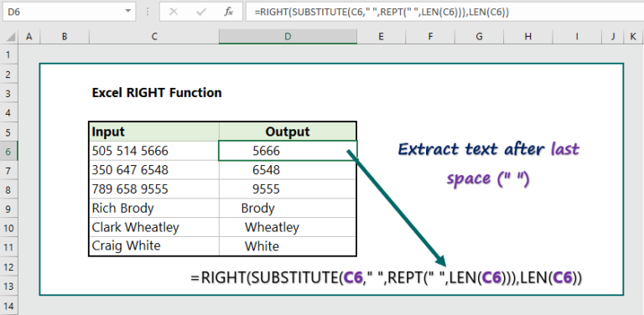Select row 2 header
The height and width of the screenshot is (315, 644).
[9, 75]
